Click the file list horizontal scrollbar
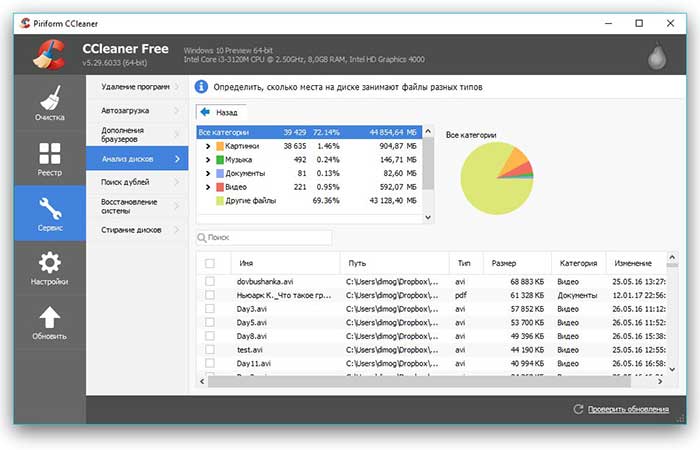The image size is (700, 450). click(419, 381)
